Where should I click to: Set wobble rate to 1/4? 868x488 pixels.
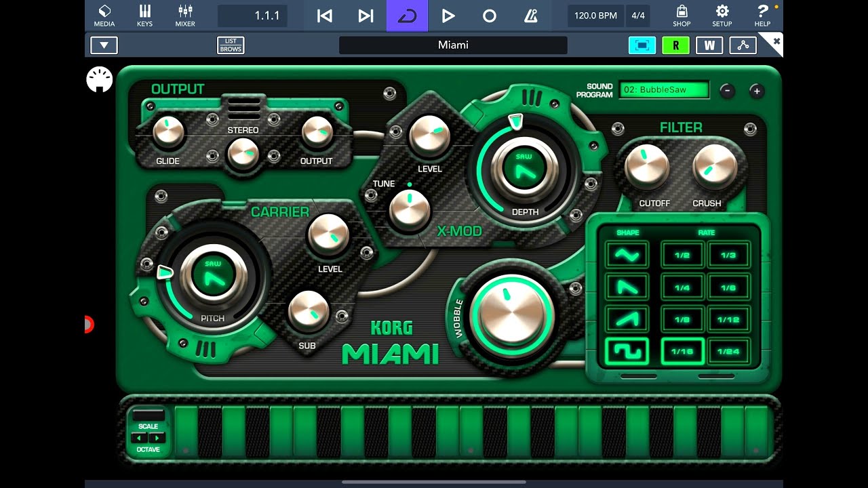point(682,287)
